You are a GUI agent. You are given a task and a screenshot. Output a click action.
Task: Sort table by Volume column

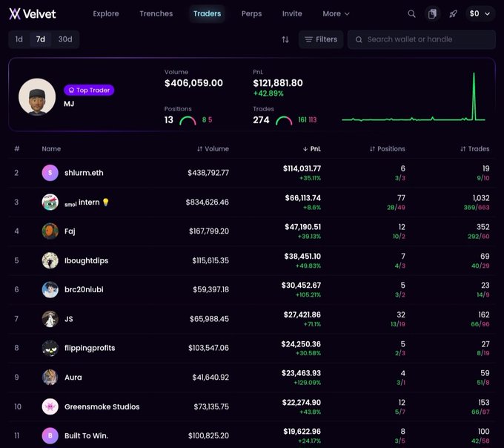pyautogui.click(x=213, y=149)
